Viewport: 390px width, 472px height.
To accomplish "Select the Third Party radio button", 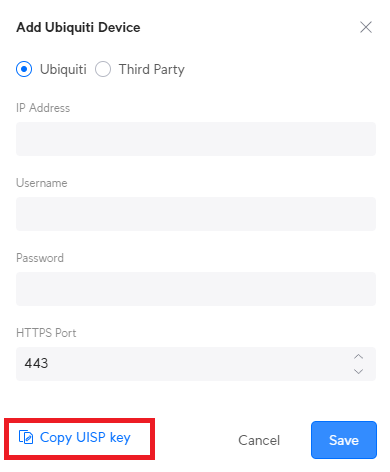I will 103,69.
